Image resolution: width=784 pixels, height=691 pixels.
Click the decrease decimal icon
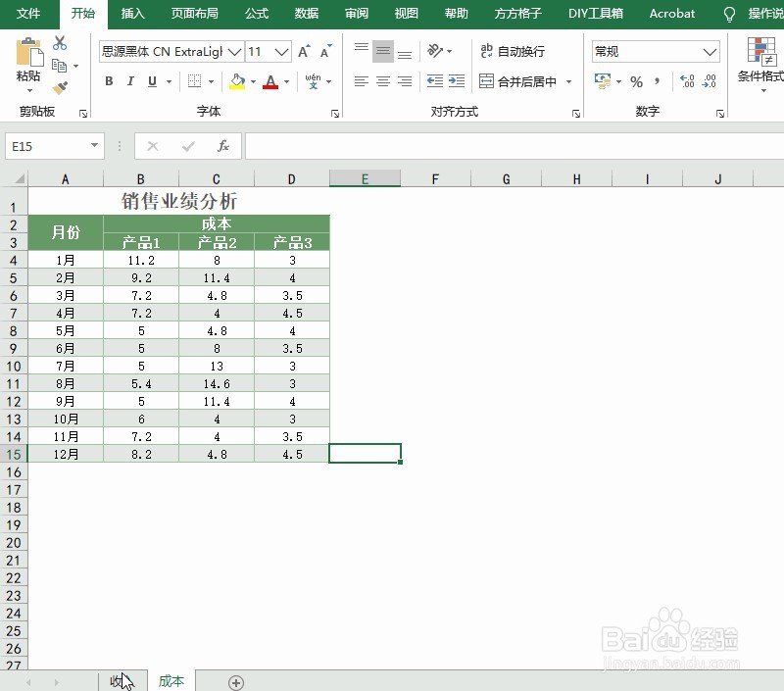click(710, 81)
